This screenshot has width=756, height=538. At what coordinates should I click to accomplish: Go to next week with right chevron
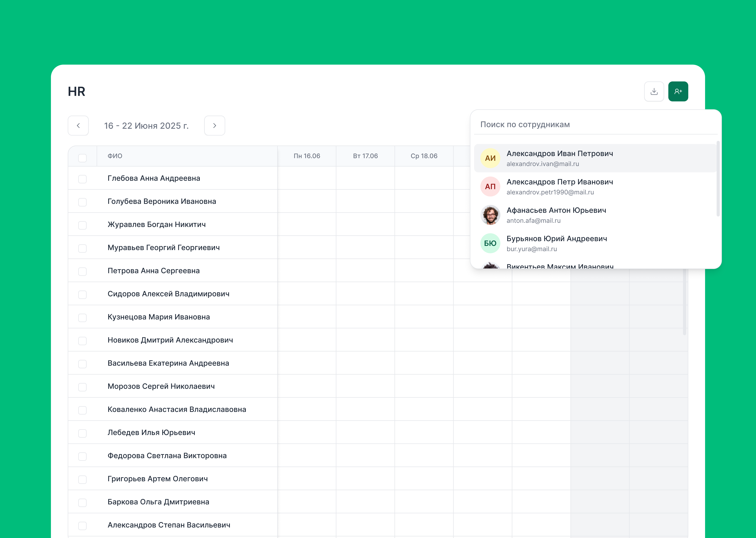[x=215, y=126]
